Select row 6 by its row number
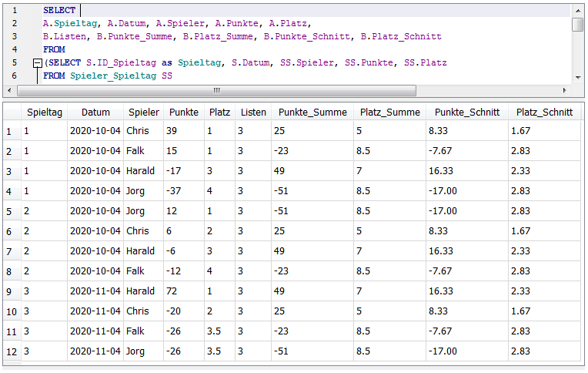Screen dimensions: 588x373 9,232
